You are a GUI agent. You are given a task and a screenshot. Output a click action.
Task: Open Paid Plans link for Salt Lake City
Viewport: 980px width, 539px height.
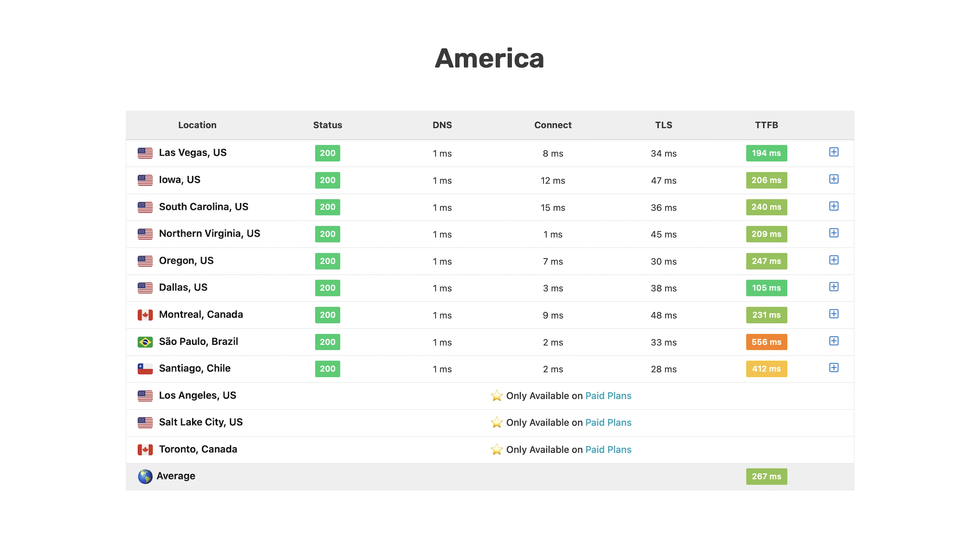608,422
